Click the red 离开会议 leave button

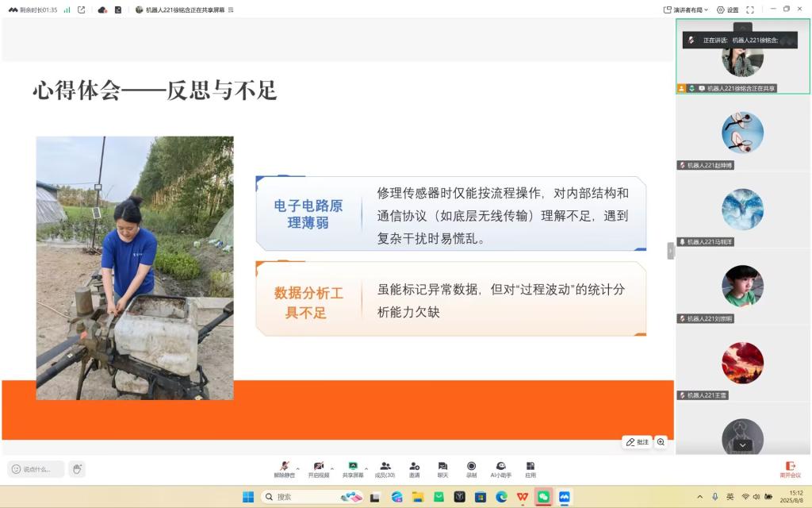(x=790, y=468)
